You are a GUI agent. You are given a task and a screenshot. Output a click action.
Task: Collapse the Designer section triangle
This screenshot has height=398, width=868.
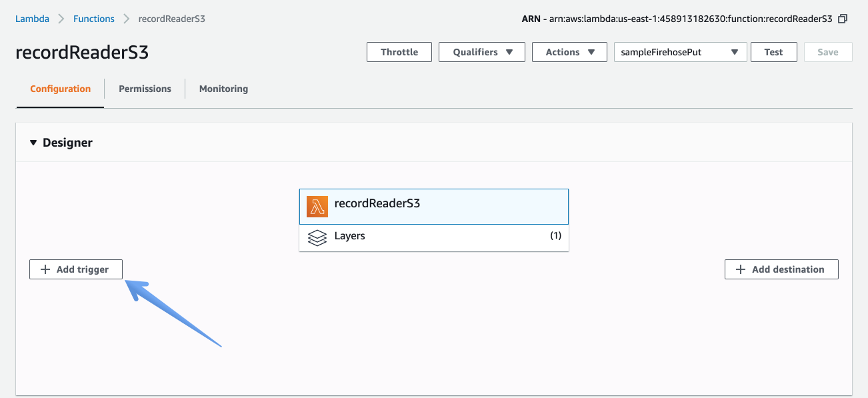(33, 143)
